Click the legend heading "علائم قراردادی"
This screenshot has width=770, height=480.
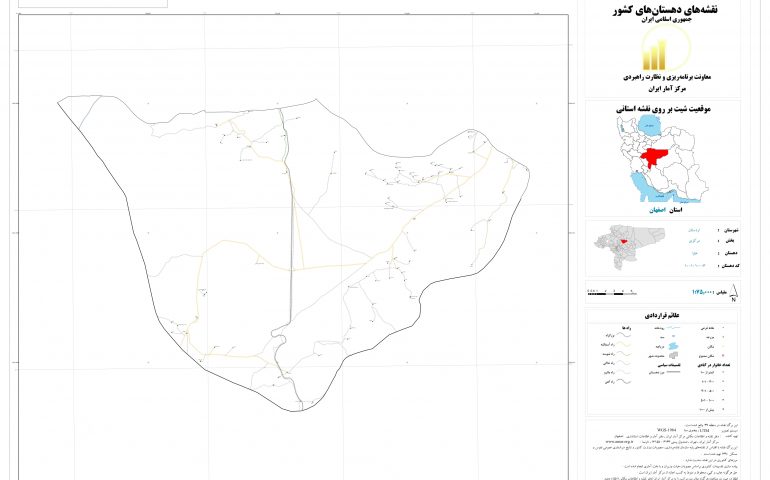click(x=665, y=314)
